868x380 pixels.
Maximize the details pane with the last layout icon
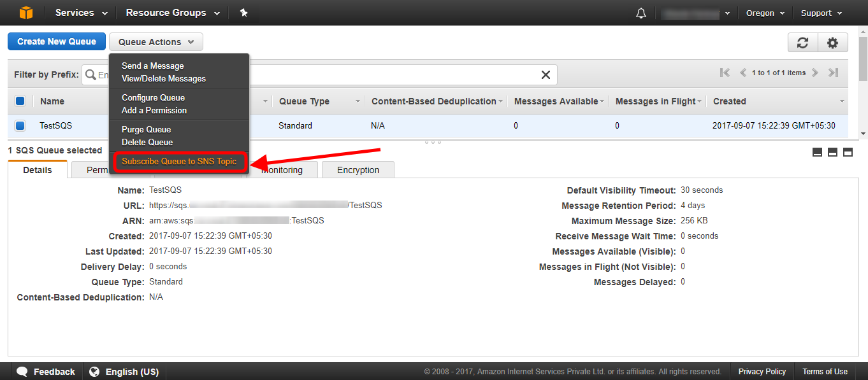point(848,152)
